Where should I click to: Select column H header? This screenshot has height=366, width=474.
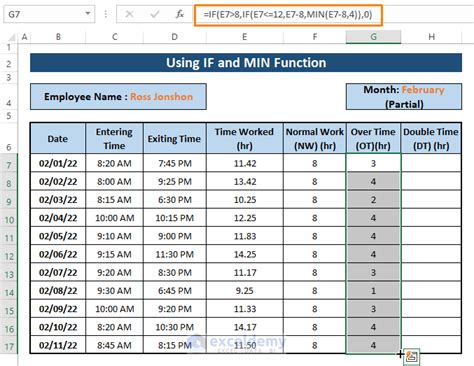[x=431, y=37]
